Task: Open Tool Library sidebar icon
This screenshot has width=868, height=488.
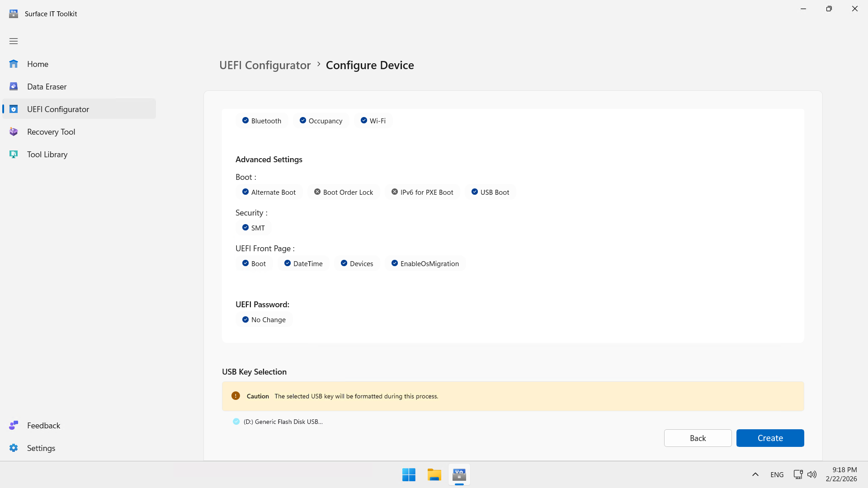Action: tap(14, 155)
